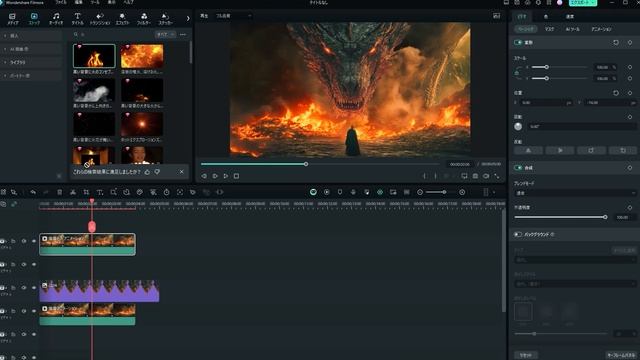
Task: Open the three-dots more options in stock panel
Action: coord(182,35)
